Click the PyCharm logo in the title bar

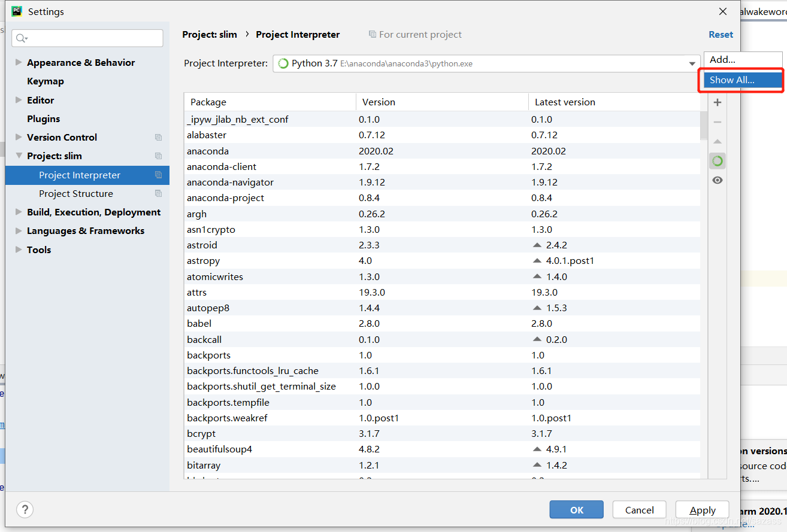[x=17, y=11]
